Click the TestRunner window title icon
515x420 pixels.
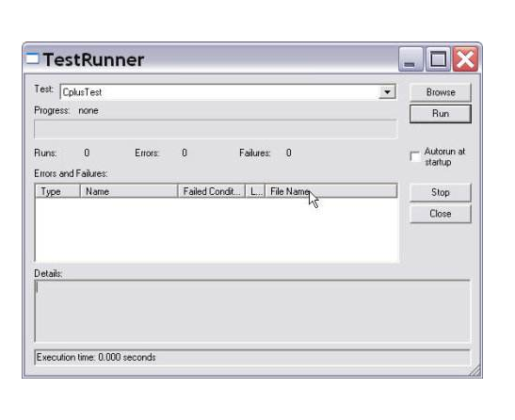coord(33,59)
